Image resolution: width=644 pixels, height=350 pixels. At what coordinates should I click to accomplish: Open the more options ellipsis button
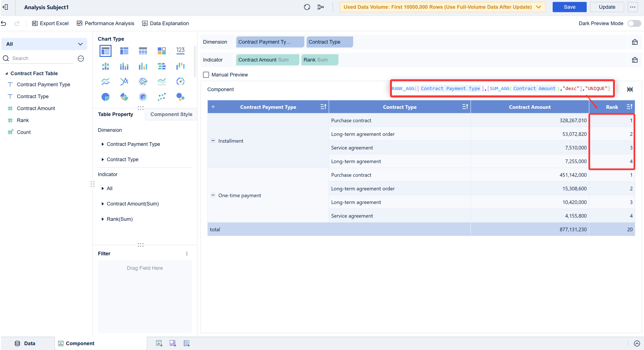pos(632,7)
